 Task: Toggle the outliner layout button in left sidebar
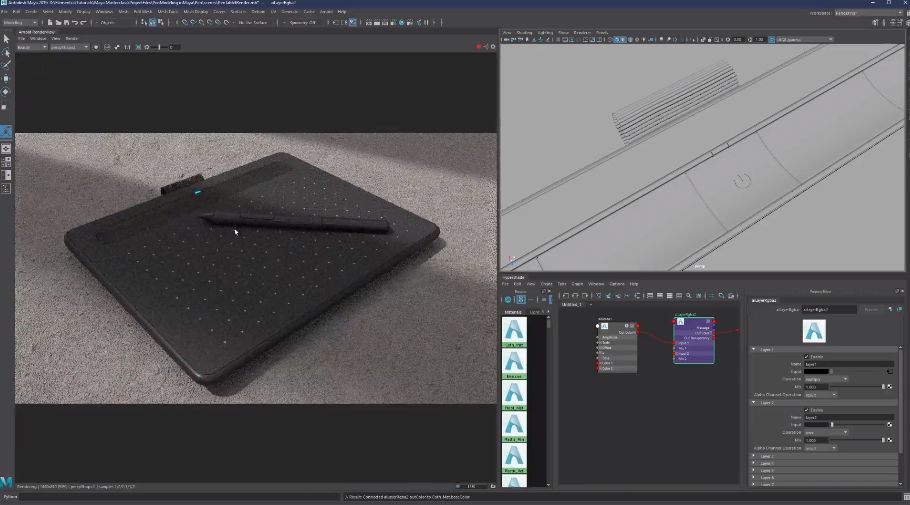click(6, 189)
